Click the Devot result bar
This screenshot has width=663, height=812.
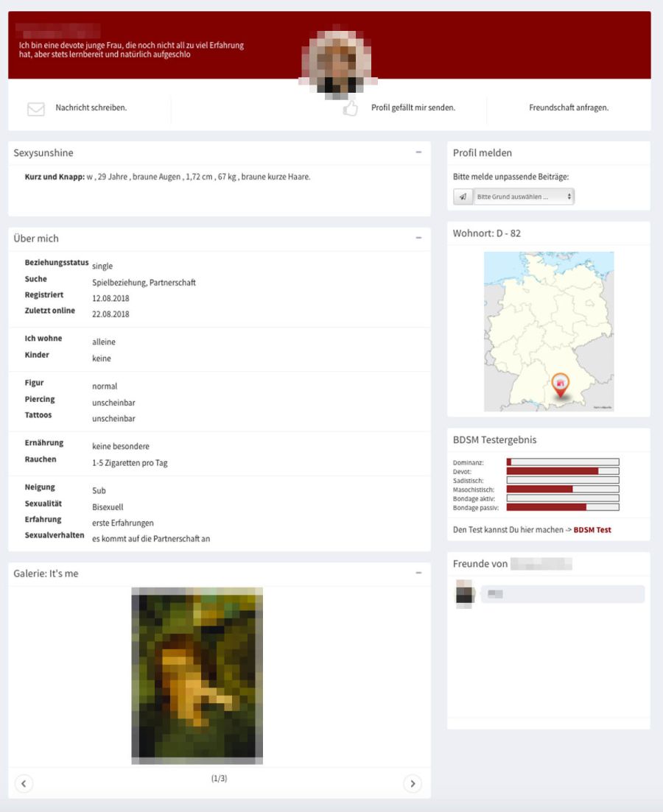point(562,471)
